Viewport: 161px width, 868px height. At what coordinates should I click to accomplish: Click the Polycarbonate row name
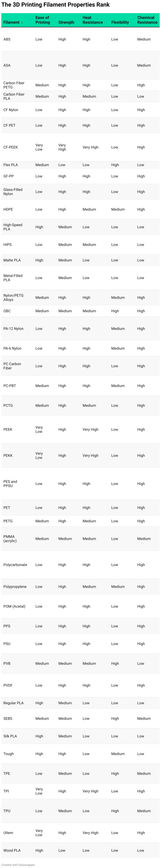coord(15,565)
